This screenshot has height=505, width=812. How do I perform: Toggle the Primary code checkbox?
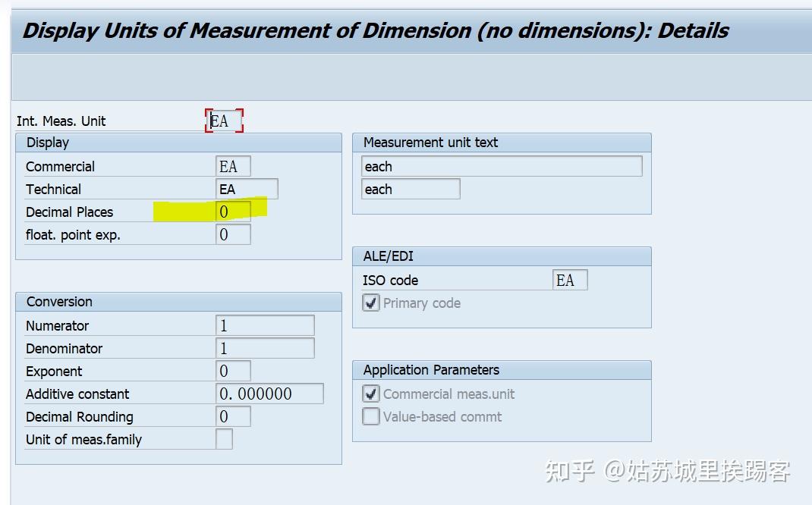click(x=370, y=302)
